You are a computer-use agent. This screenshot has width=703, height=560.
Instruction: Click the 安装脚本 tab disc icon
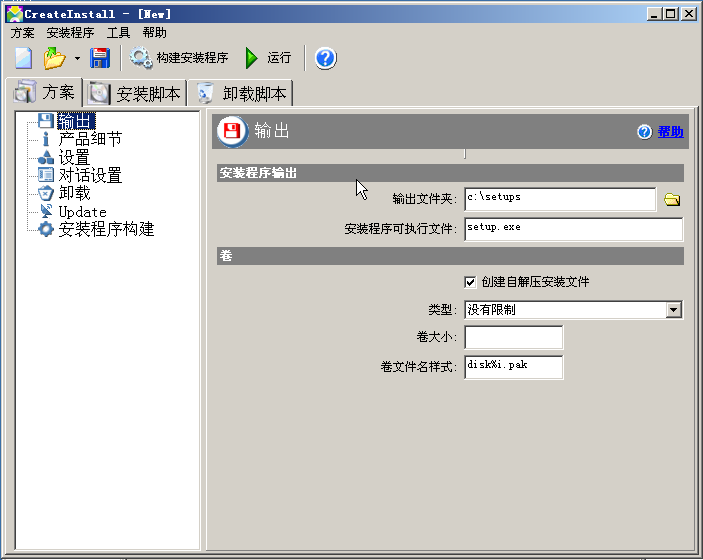(99, 94)
